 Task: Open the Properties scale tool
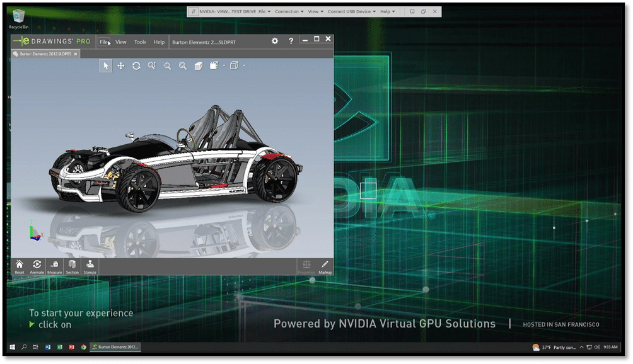pos(306,267)
